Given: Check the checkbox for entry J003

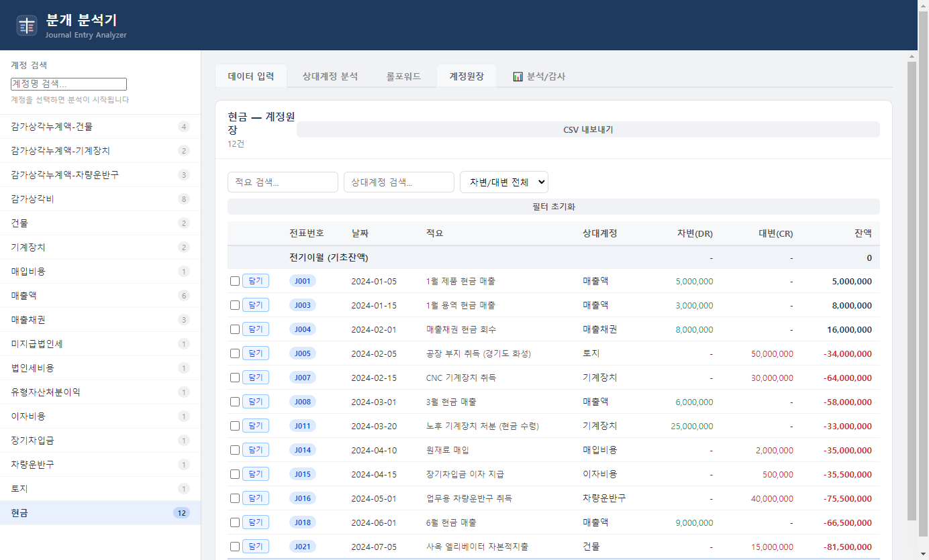Looking at the screenshot, I should coord(235,305).
